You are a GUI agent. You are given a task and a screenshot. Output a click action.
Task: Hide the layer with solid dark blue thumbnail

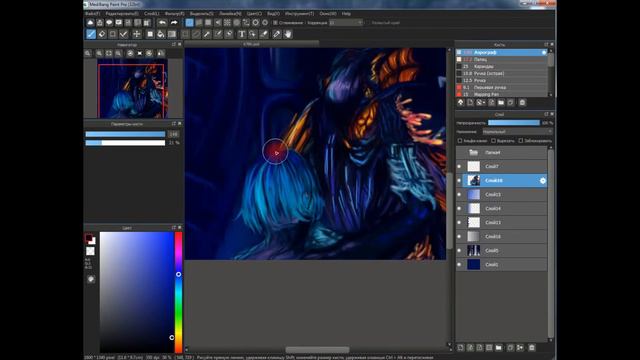pyautogui.click(x=459, y=264)
